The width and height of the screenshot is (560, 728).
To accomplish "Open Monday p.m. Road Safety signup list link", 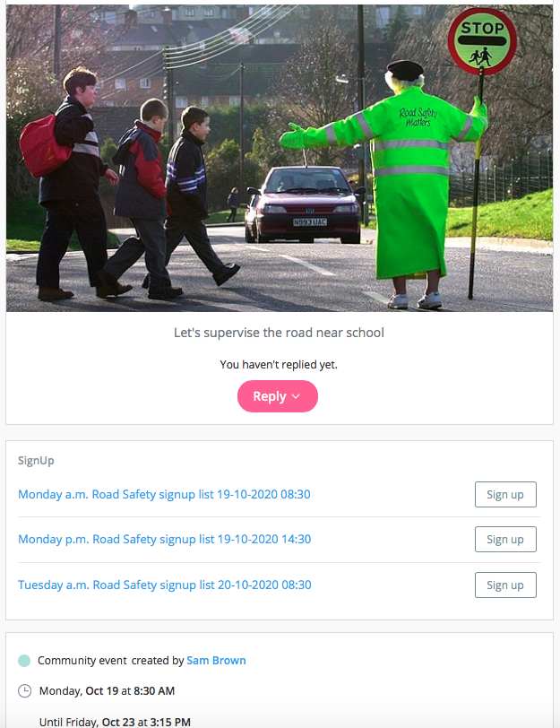I will point(165,540).
